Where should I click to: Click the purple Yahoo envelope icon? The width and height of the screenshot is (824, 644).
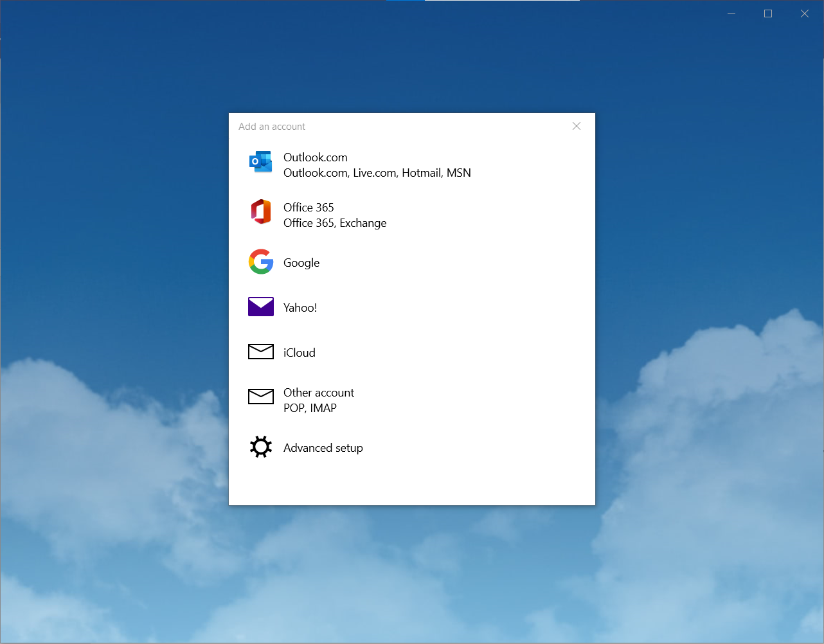coord(261,307)
